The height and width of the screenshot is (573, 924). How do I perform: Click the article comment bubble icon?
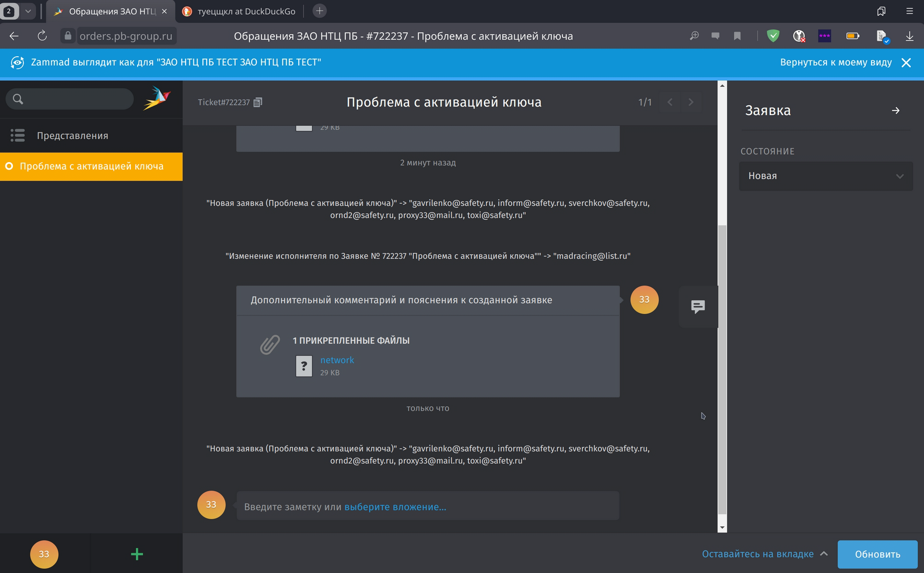(698, 306)
